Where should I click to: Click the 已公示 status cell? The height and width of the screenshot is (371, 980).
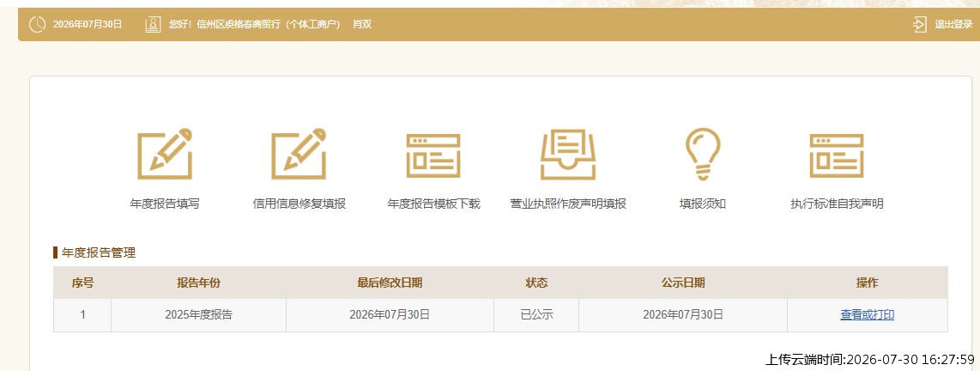[x=536, y=315]
